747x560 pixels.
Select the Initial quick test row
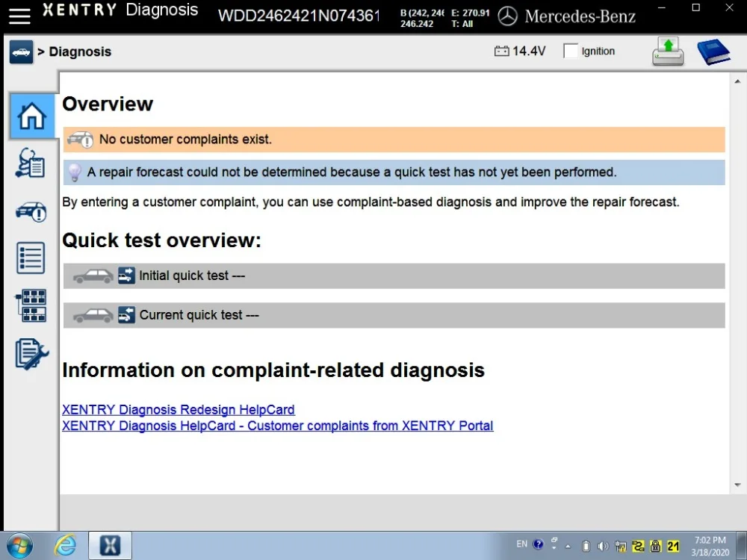pyautogui.click(x=394, y=276)
